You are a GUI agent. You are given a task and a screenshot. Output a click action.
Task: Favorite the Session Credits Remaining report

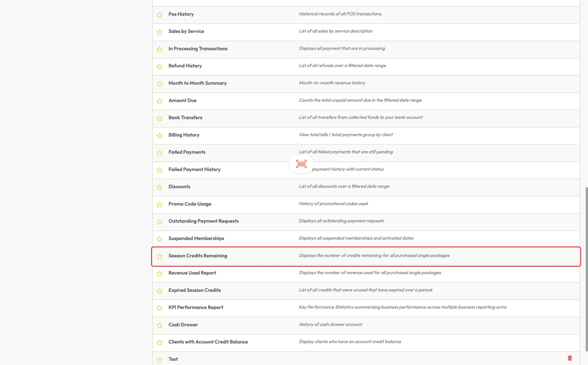tap(160, 256)
